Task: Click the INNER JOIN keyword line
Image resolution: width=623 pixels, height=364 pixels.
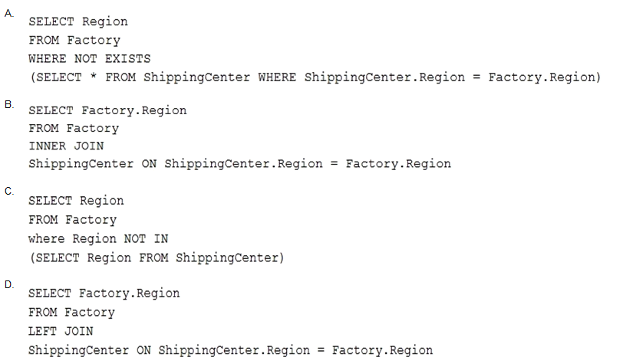Action: pos(66,146)
